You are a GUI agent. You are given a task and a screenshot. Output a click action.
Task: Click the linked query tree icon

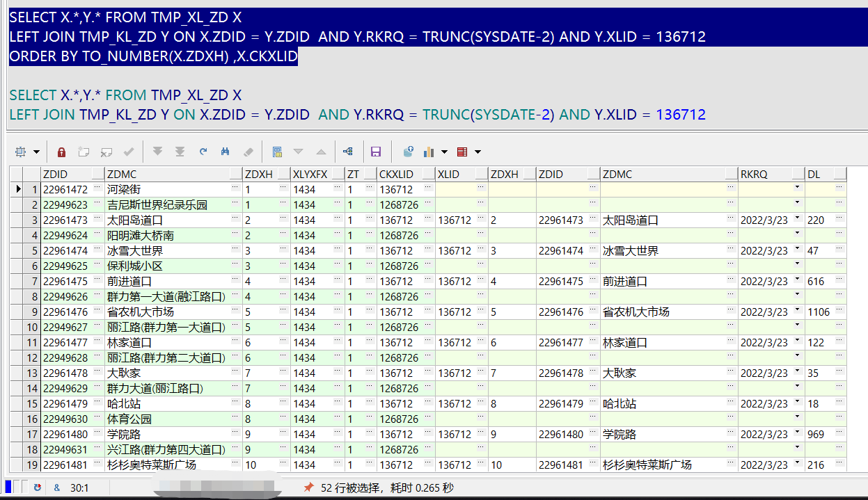click(348, 152)
